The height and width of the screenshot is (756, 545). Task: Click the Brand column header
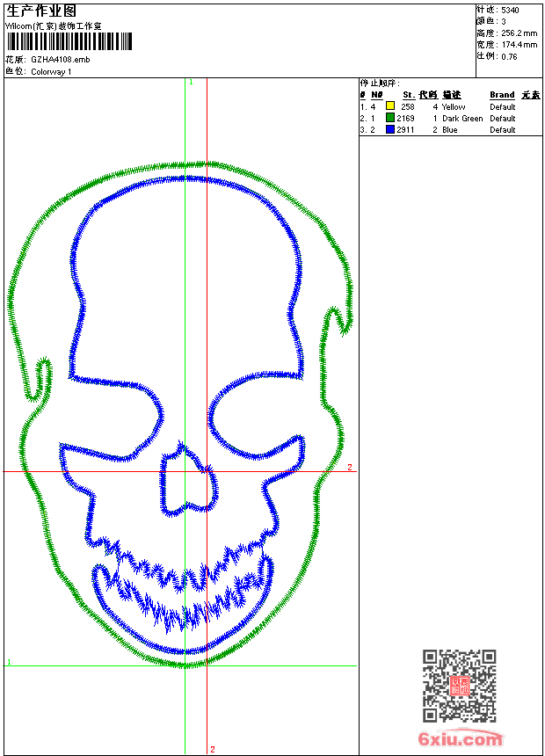coord(502,95)
